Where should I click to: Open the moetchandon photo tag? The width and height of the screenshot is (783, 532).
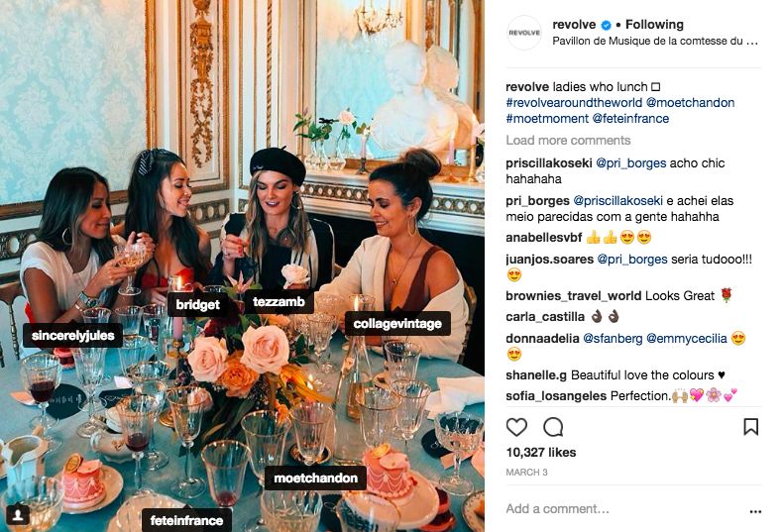click(x=317, y=479)
